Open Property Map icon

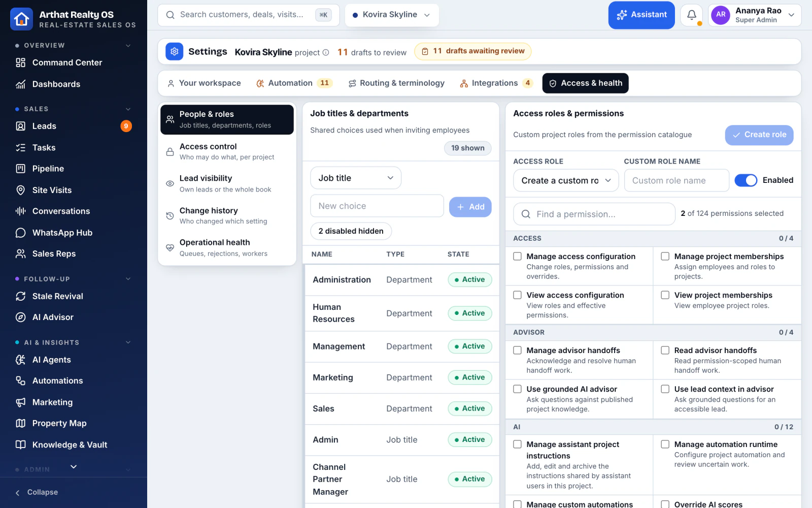(x=20, y=423)
